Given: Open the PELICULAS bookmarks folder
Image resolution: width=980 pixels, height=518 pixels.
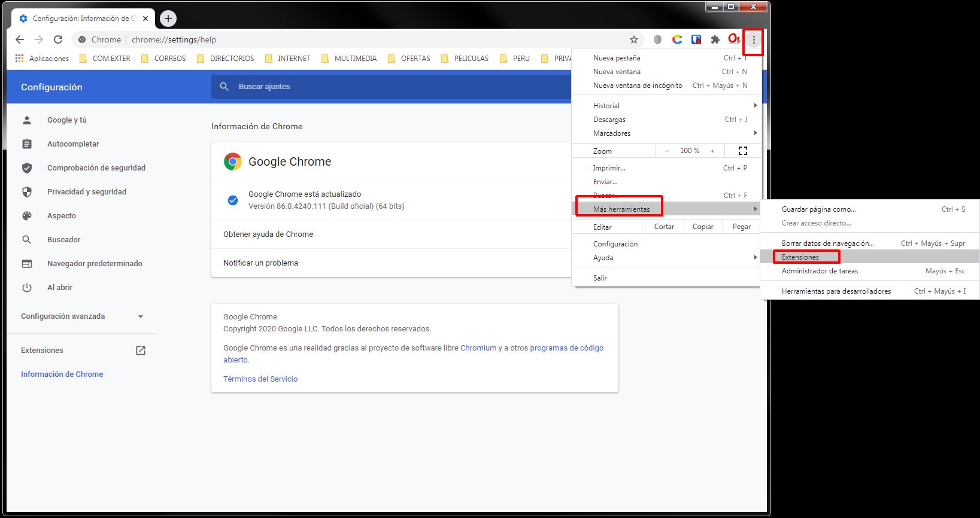Looking at the screenshot, I should point(465,59).
